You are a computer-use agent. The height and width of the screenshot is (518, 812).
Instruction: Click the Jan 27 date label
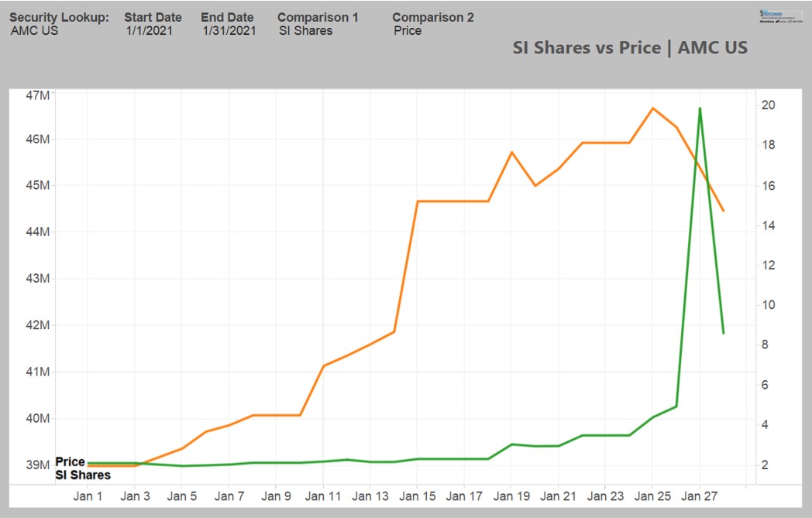coord(700,496)
